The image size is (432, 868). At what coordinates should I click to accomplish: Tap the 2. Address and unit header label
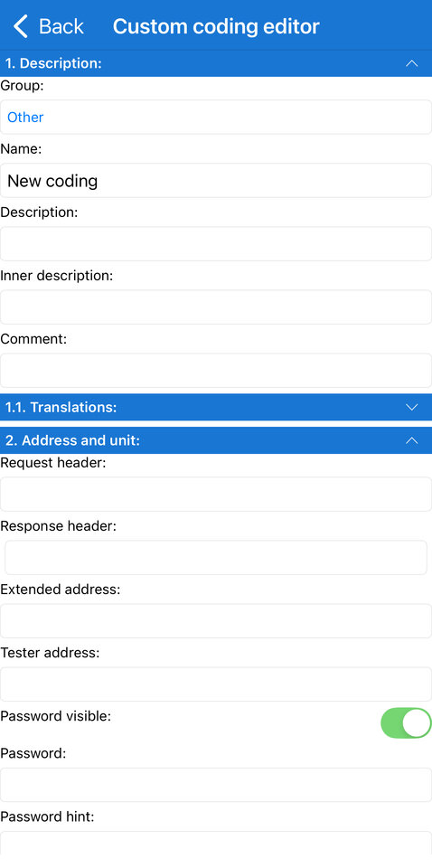click(x=72, y=440)
